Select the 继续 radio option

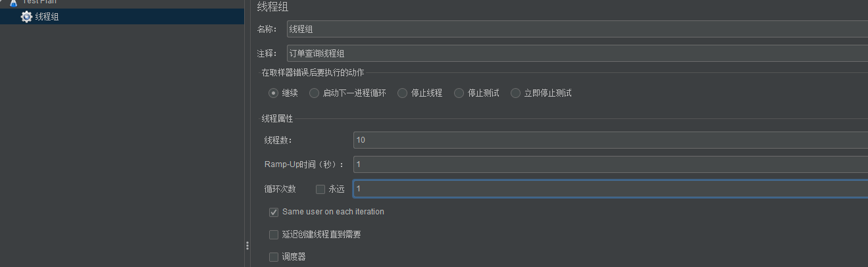(273, 93)
